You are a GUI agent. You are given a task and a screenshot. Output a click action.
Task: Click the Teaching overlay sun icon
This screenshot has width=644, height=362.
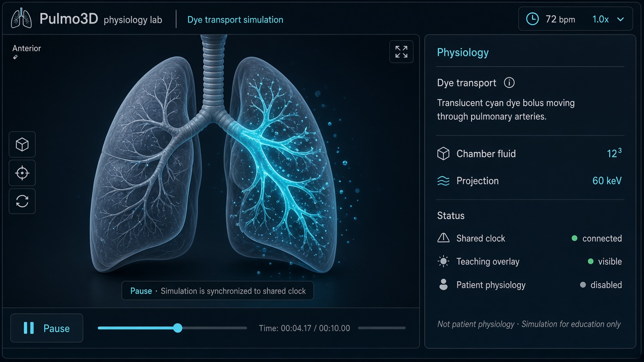tap(443, 261)
